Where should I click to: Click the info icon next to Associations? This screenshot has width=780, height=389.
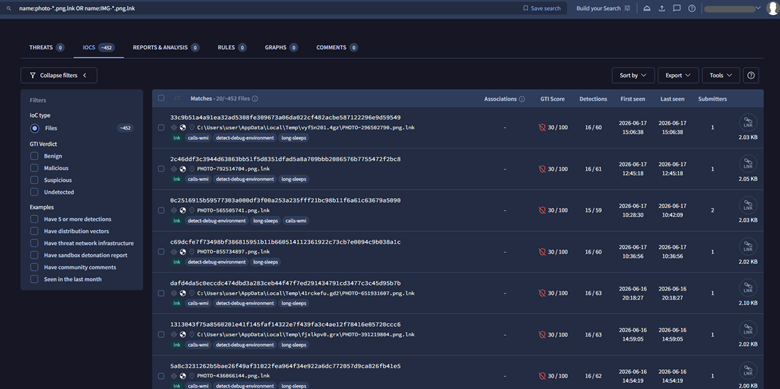tap(522, 99)
